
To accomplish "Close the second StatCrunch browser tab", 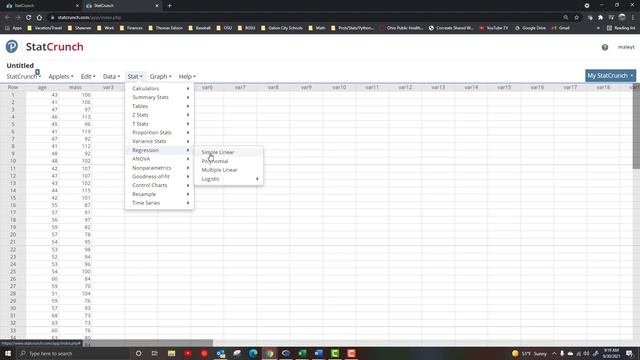I will tap(157, 6).
